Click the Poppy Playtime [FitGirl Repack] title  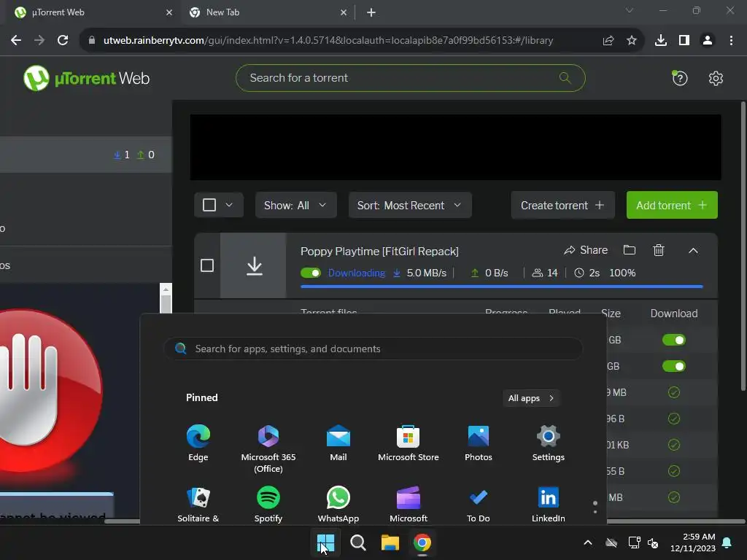[379, 251]
